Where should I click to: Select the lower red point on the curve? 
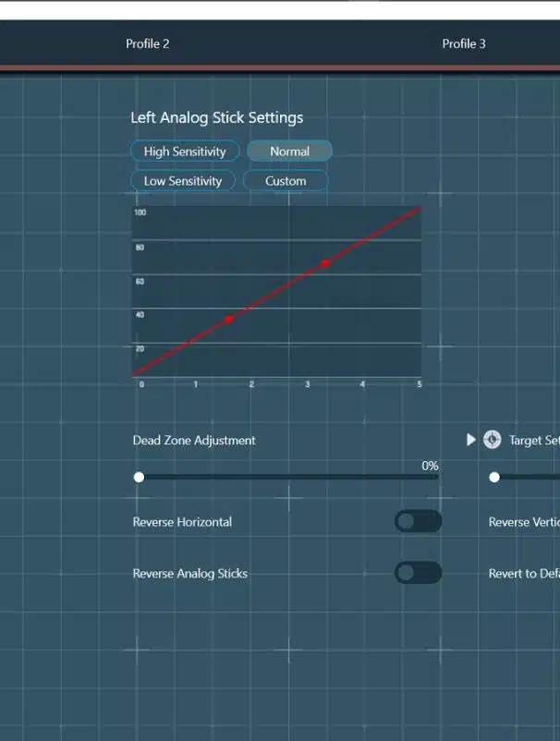point(229,320)
